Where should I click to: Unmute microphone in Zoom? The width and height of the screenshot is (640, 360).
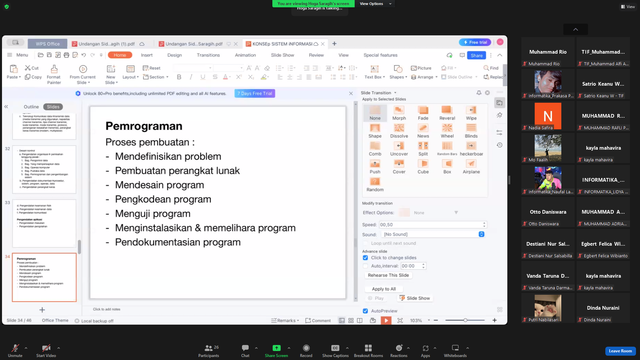pyautogui.click(x=15, y=351)
